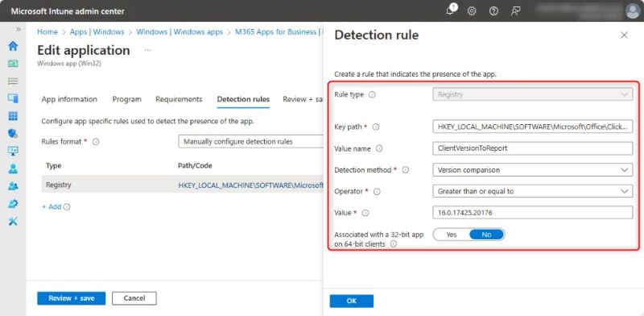Open the ellipsis menu beside Edit application
Viewport: 644px width, 316px height.
click(148, 50)
